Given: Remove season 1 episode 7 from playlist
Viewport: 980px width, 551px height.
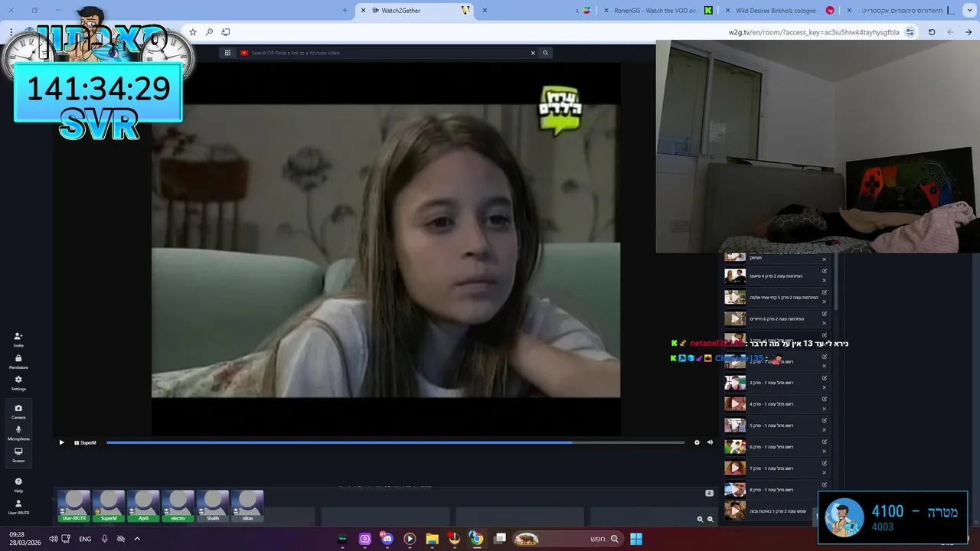Looking at the screenshot, I should click(825, 473).
